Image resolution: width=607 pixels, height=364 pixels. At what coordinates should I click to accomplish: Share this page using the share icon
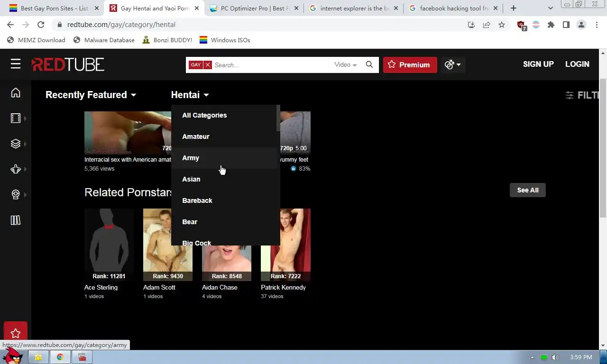pos(487,25)
